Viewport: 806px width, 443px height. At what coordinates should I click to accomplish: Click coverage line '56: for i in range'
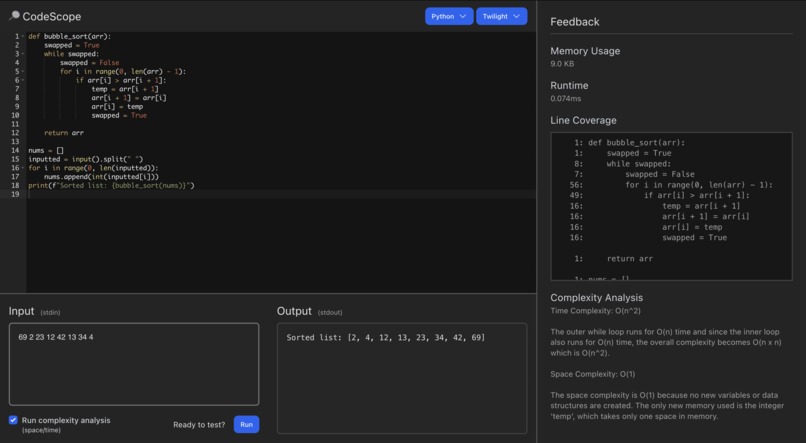pyautogui.click(x=671, y=185)
